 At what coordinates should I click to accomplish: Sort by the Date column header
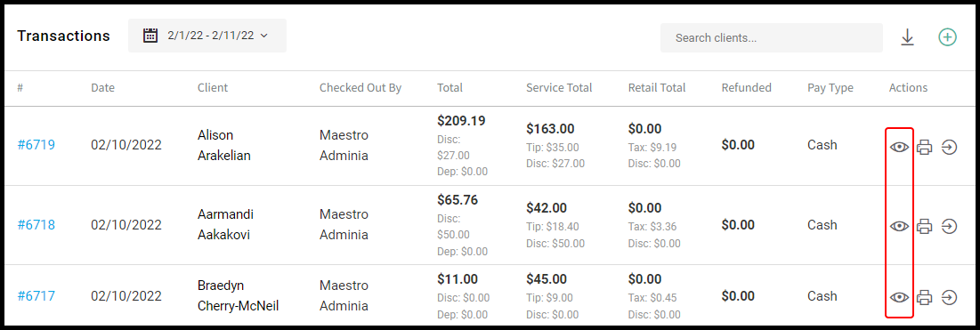(x=102, y=88)
